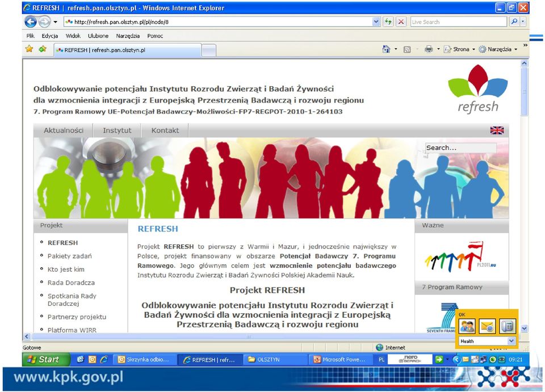Open the Spotkania Rady Doradczej link
The image size is (545, 392).
pyautogui.click(x=72, y=300)
